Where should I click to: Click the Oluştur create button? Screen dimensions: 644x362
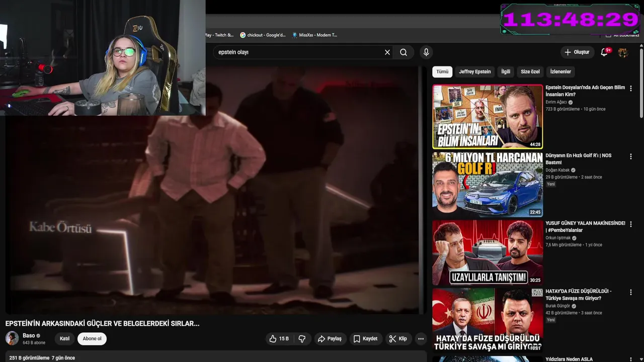(x=577, y=52)
